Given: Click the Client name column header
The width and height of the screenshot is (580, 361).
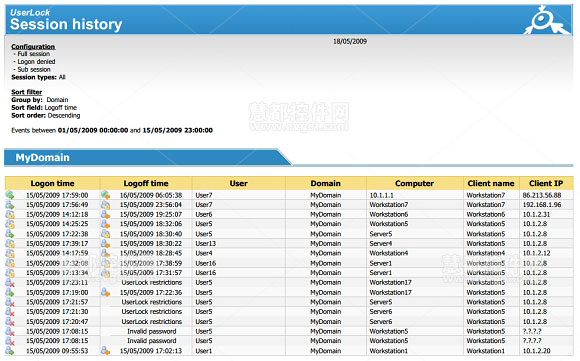Looking at the screenshot, I should [x=491, y=183].
